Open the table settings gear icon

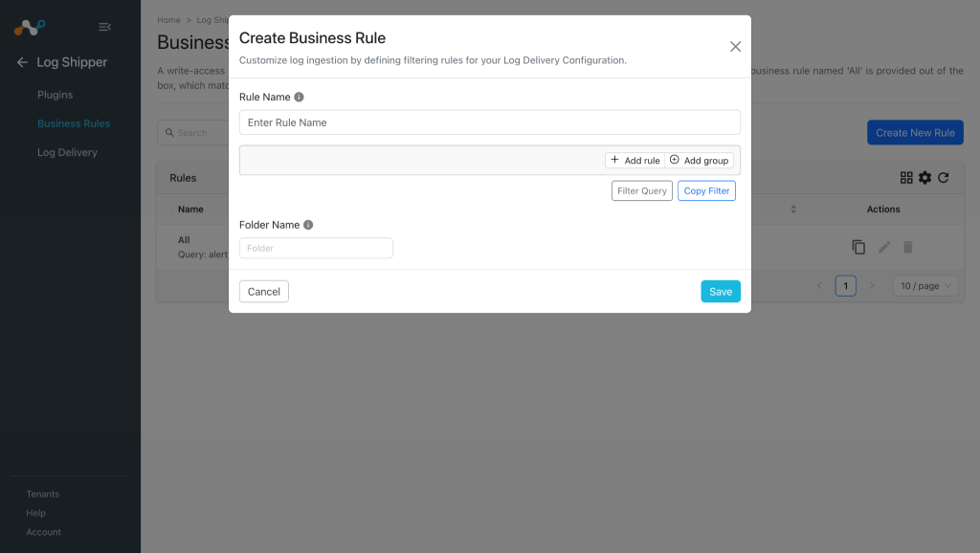(925, 178)
